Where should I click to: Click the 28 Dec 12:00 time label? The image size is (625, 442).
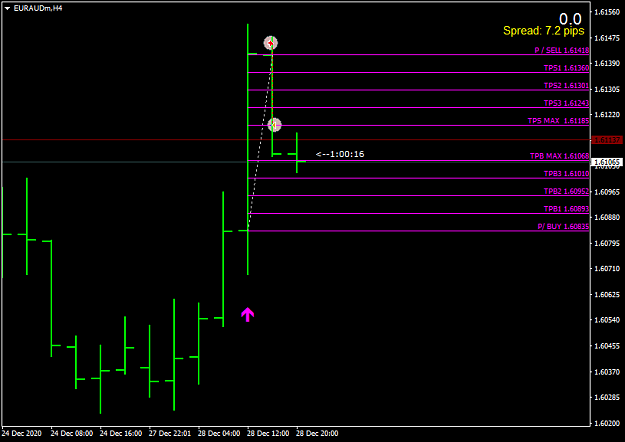(x=268, y=434)
